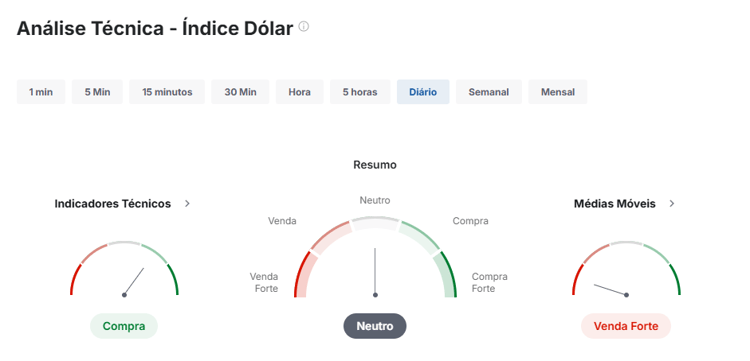This screenshot has width=750, height=361.
Task: Open the Indicadores Técnicos heading link
Action: [112, 204]
